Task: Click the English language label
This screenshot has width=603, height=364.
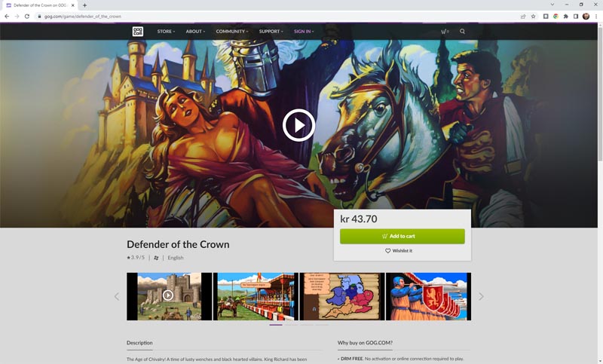Action: (176, 258)
